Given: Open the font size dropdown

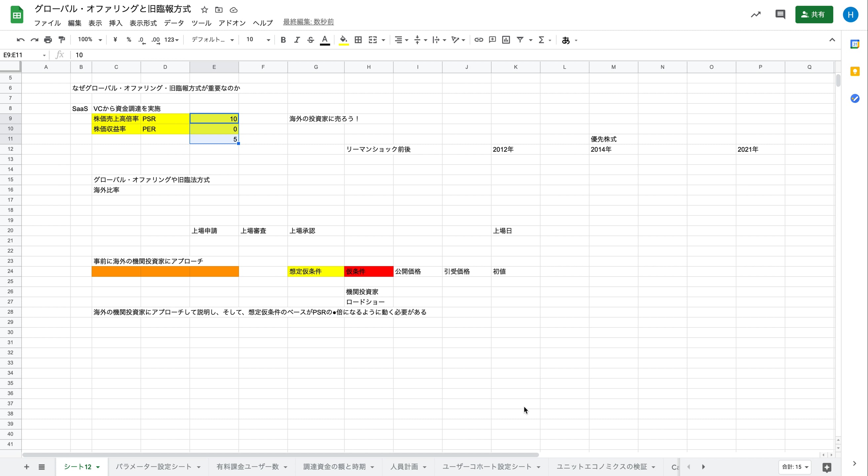Looking at the screenshot, I should click(257, 39).
